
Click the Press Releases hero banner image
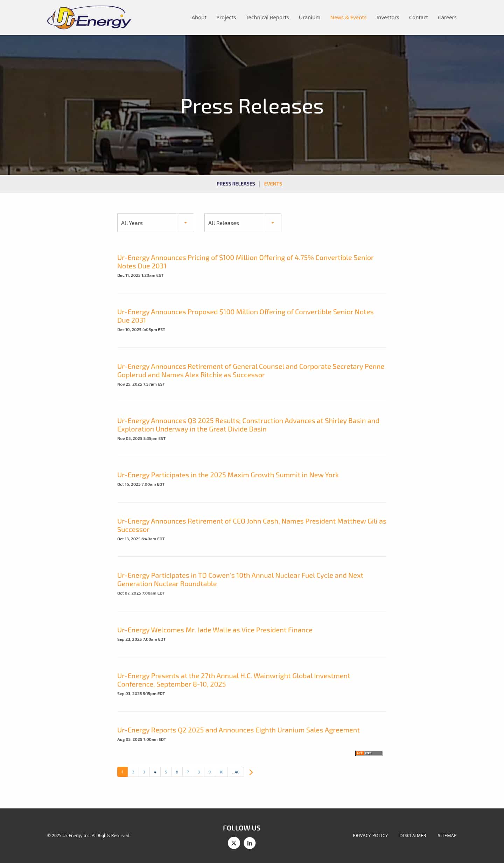[252, 105]
